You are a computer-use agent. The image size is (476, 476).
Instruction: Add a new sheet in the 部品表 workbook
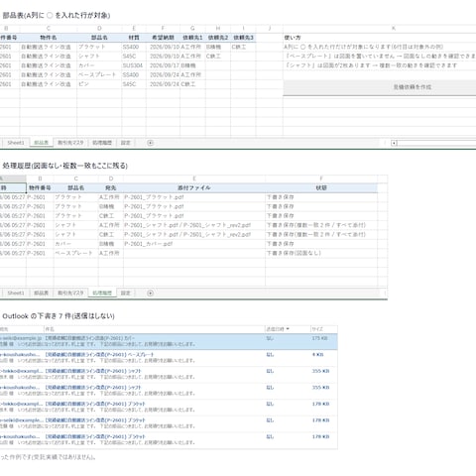[150, 143]
